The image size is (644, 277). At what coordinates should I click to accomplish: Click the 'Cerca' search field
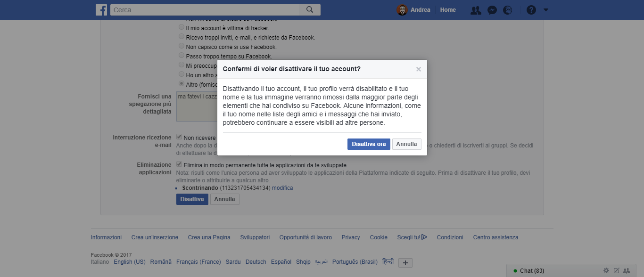tap(205, 10)
